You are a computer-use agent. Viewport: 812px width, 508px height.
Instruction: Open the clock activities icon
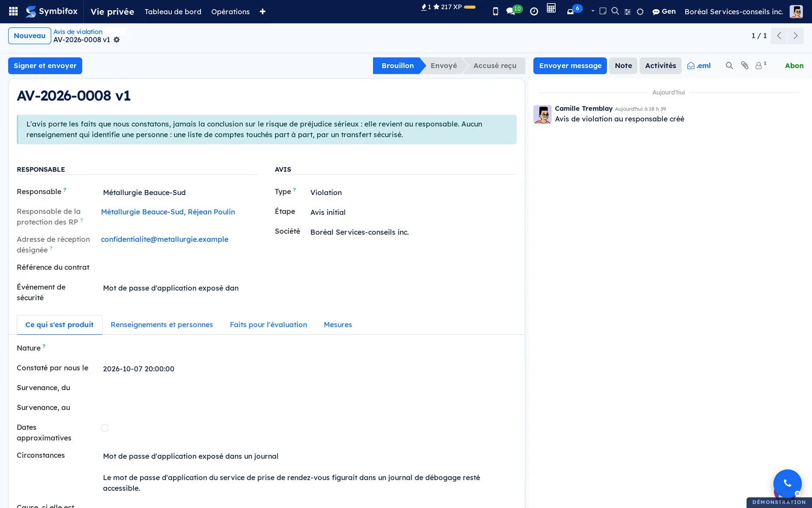[x=534, y=11]
